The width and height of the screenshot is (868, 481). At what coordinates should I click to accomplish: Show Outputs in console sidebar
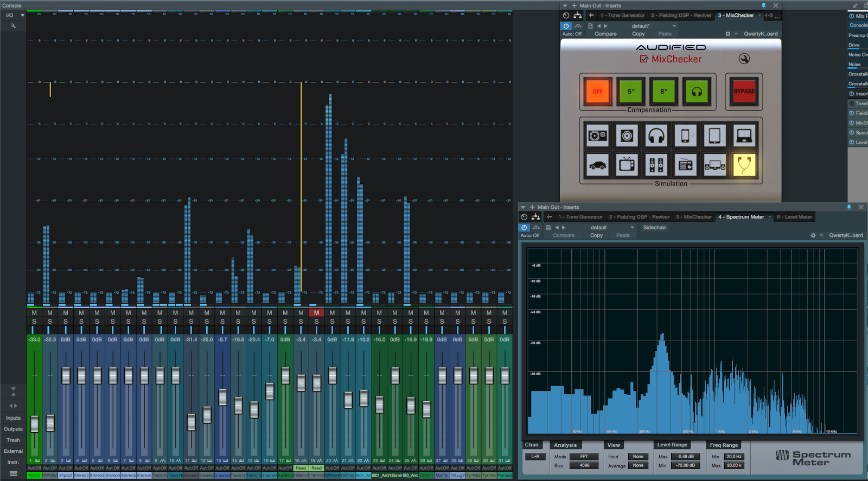coord(13,429)
